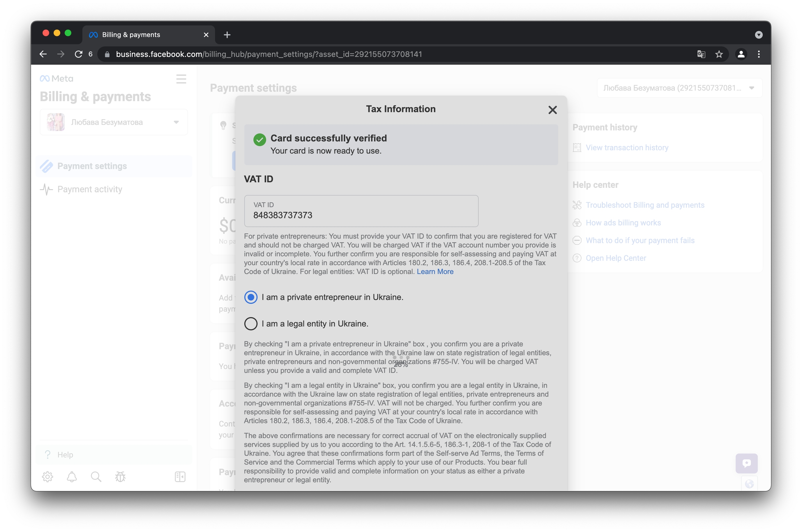Open the feedback chat button
This screenshot has width=802, height=532.
point(747,463)
